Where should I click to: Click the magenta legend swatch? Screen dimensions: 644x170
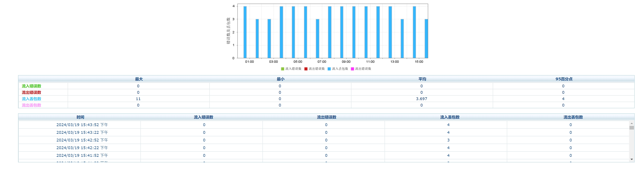(x=353, y=69)
